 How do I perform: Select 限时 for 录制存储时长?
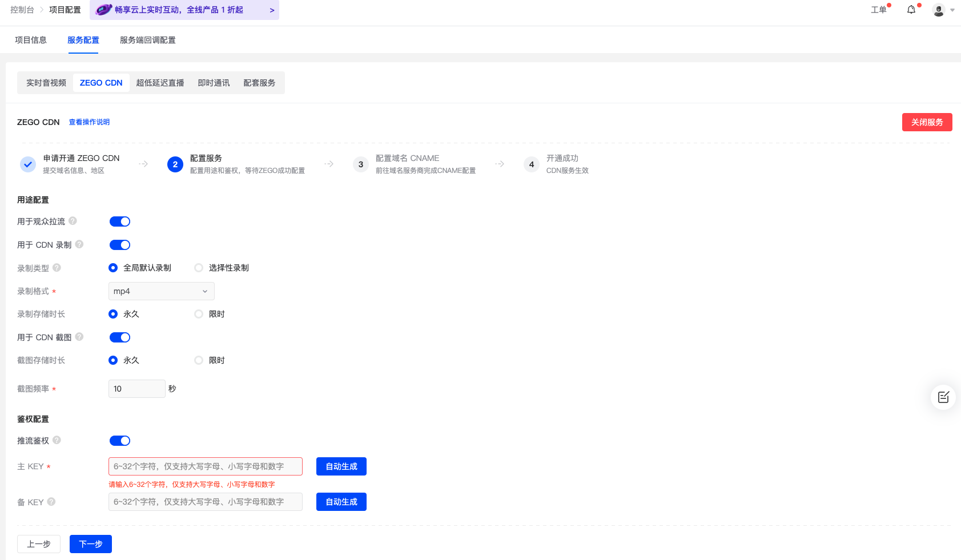click(199, 314)
